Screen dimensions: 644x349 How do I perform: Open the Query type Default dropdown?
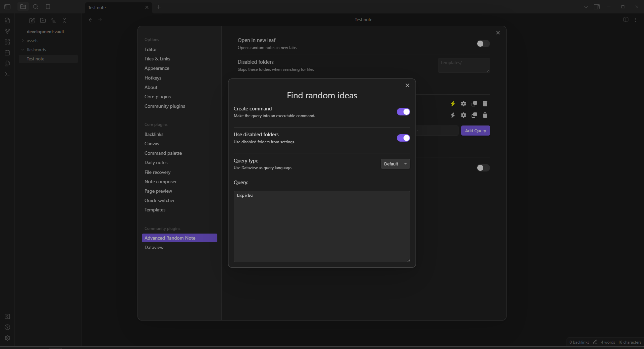[x=395, y=164]
